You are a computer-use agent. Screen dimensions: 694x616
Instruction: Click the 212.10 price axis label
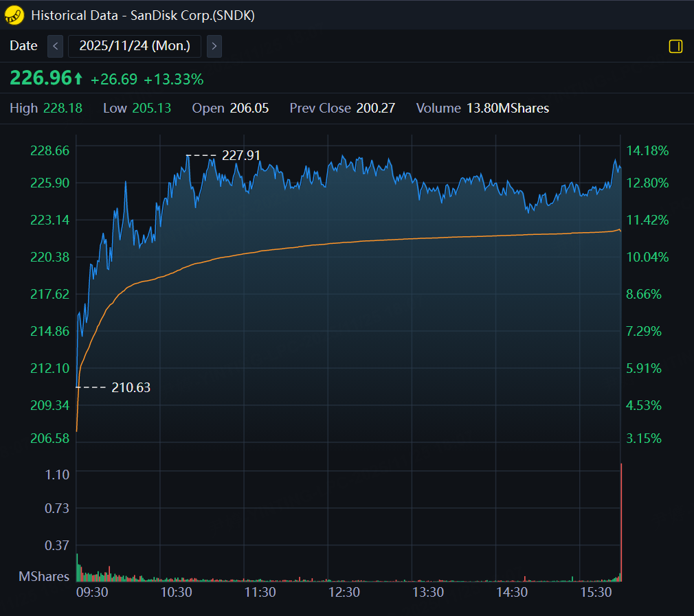49,368
